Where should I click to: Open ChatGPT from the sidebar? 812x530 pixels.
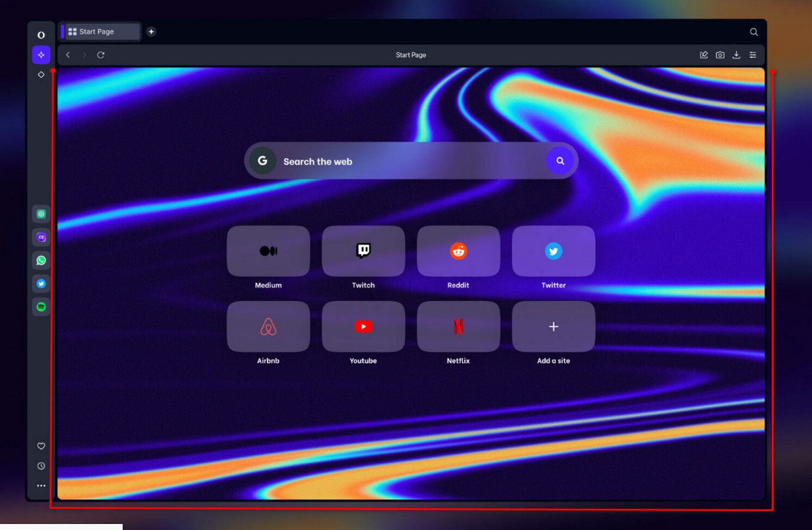point(41,214)
